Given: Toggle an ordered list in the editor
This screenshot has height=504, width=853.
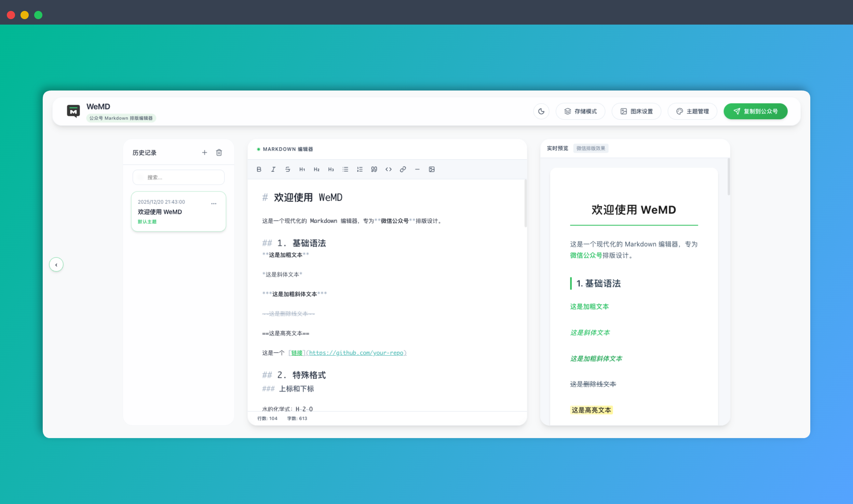Looking at the screenshot, I should [x=359, y=169].
